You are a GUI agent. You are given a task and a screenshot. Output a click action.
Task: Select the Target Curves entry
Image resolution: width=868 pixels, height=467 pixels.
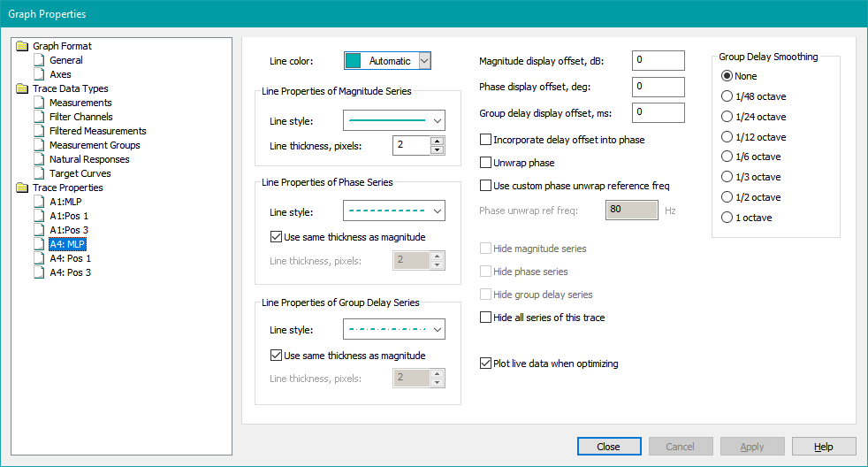pos(80,173)
